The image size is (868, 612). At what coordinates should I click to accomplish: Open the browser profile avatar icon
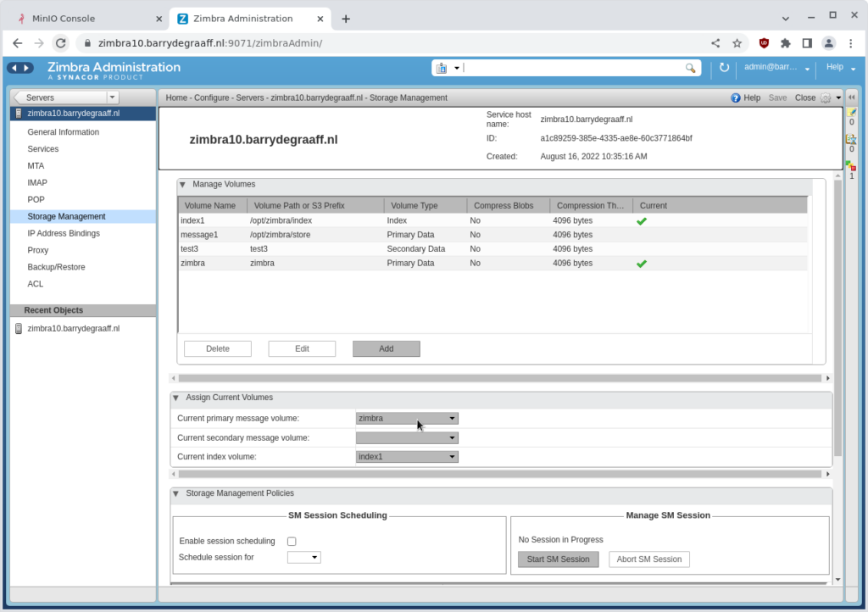[829, 43]
